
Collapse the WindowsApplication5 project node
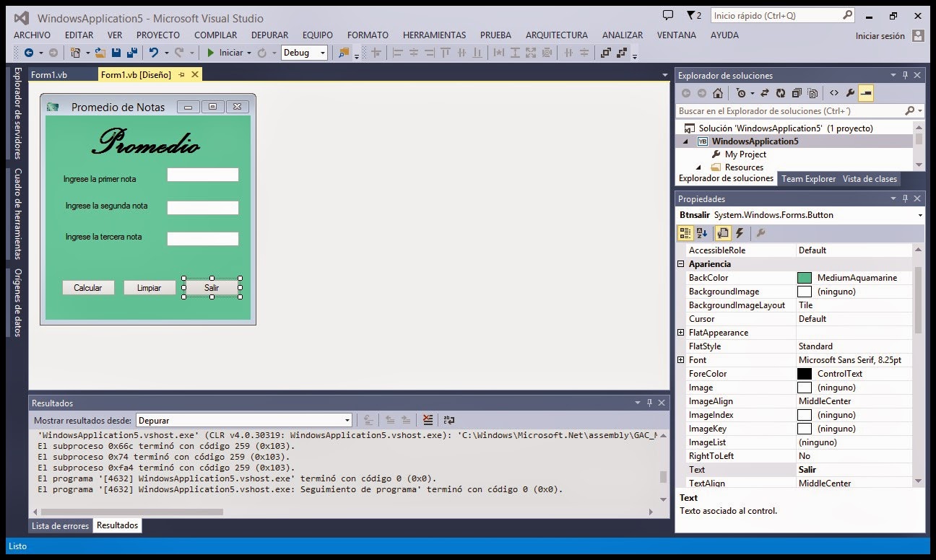click(685, 141)
